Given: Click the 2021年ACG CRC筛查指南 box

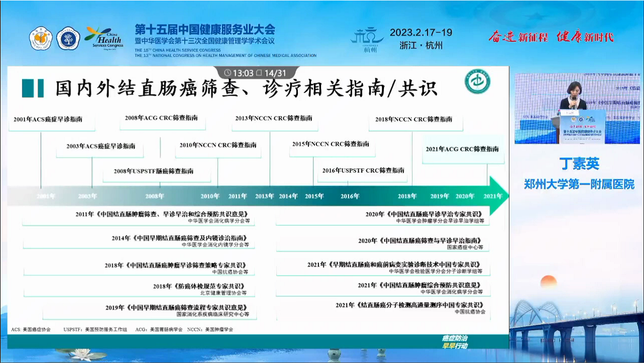Looking at the screenshot, I should (x=462, y=149).
